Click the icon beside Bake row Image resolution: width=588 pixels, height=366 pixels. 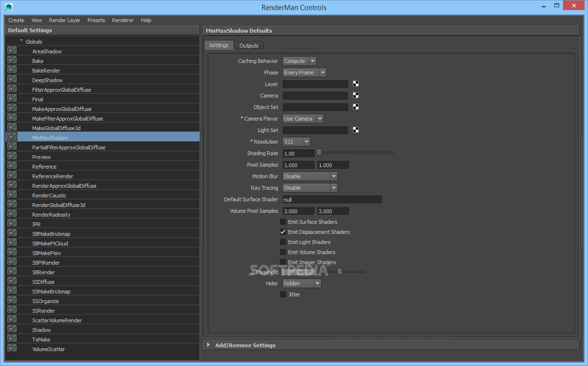(x=12, y=60)
